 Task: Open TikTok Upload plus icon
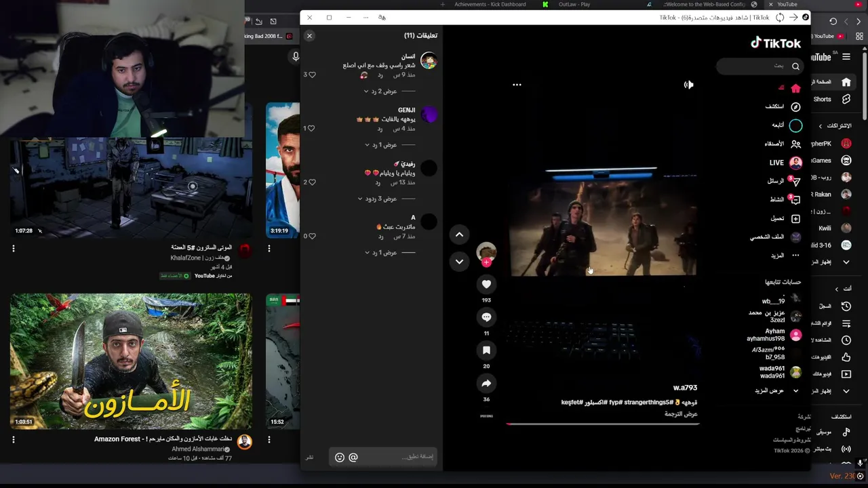tap(795, 218)
